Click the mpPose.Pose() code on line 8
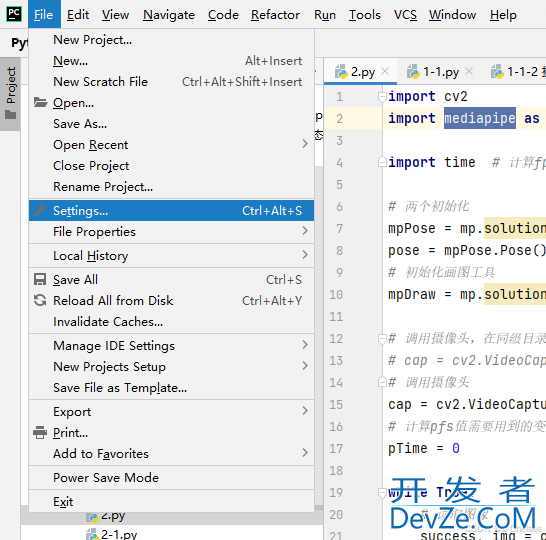Viewport: 546px width, 540px height. pyautogui.click(x=494, y=250)
